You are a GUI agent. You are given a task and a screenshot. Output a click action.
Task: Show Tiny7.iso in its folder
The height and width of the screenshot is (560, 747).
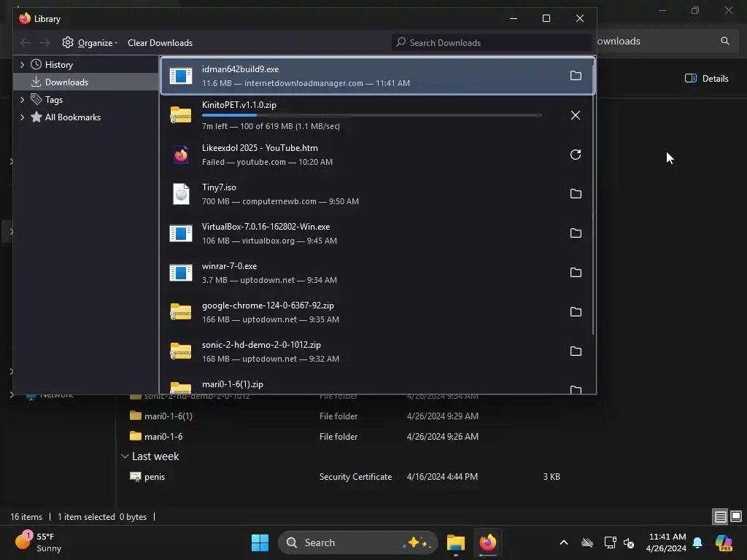pos(576,194)
